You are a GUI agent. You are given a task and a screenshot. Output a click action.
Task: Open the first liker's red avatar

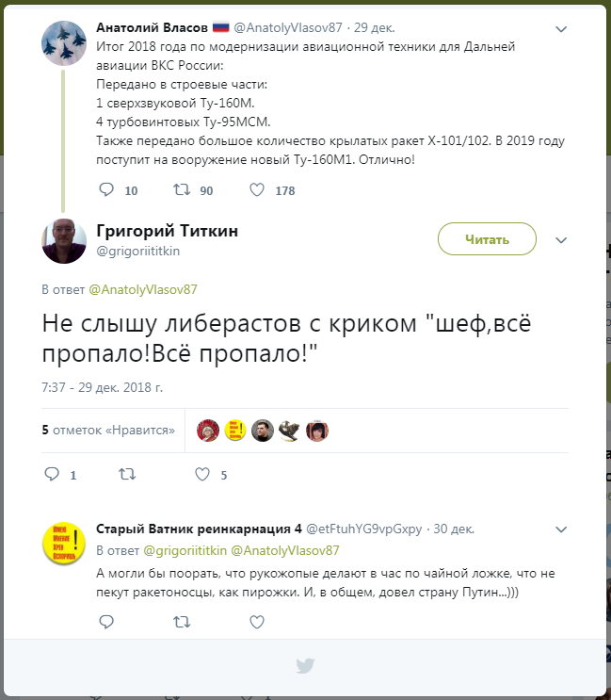pos(208,431)
